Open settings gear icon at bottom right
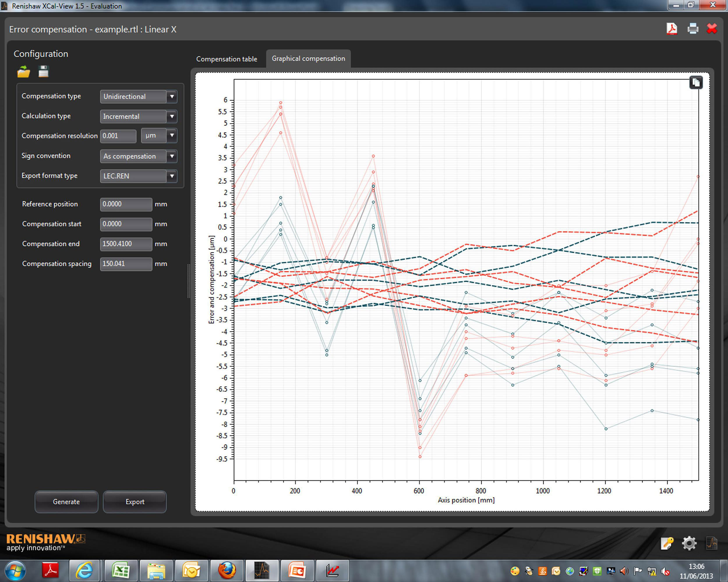 point(689,543)
